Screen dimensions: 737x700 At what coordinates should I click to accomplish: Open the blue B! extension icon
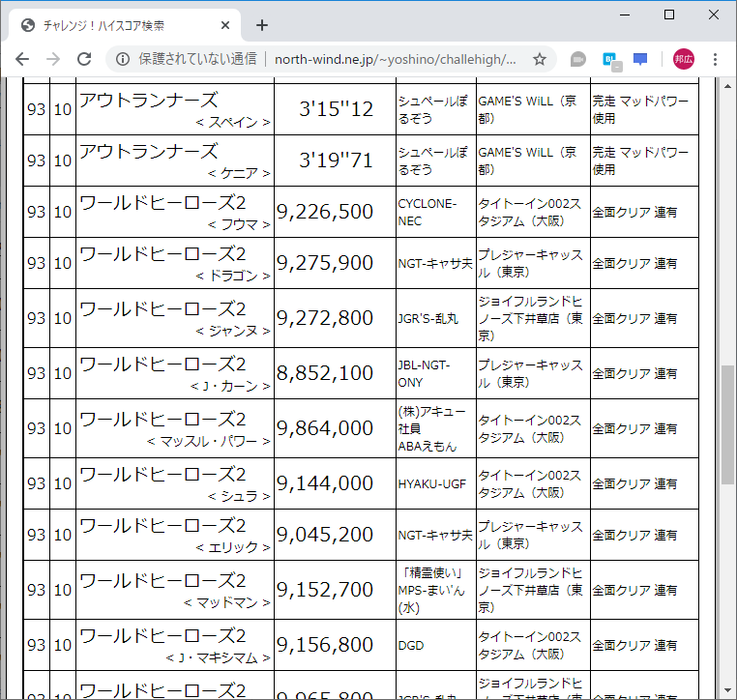click(x=611, y=61)
